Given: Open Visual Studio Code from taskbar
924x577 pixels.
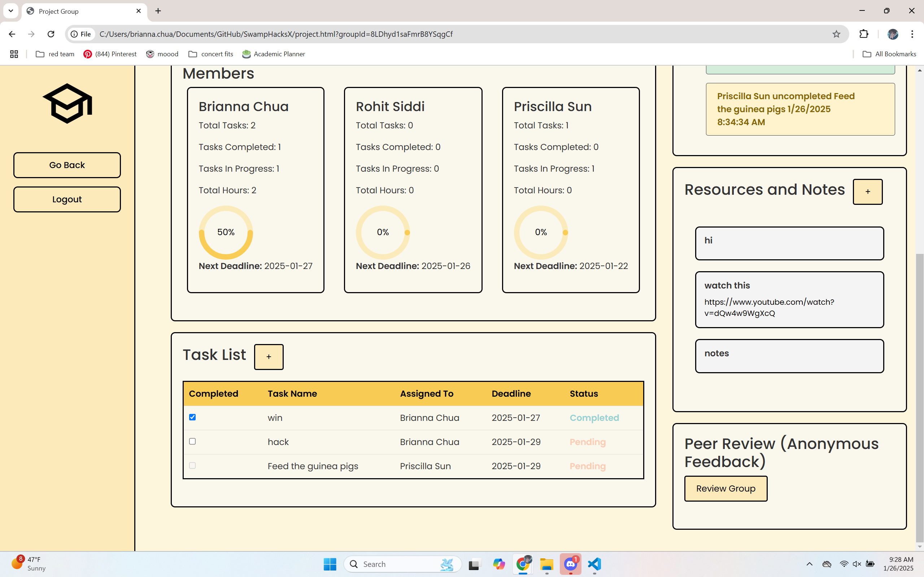Looking at the screenshot, I should 594,564.
